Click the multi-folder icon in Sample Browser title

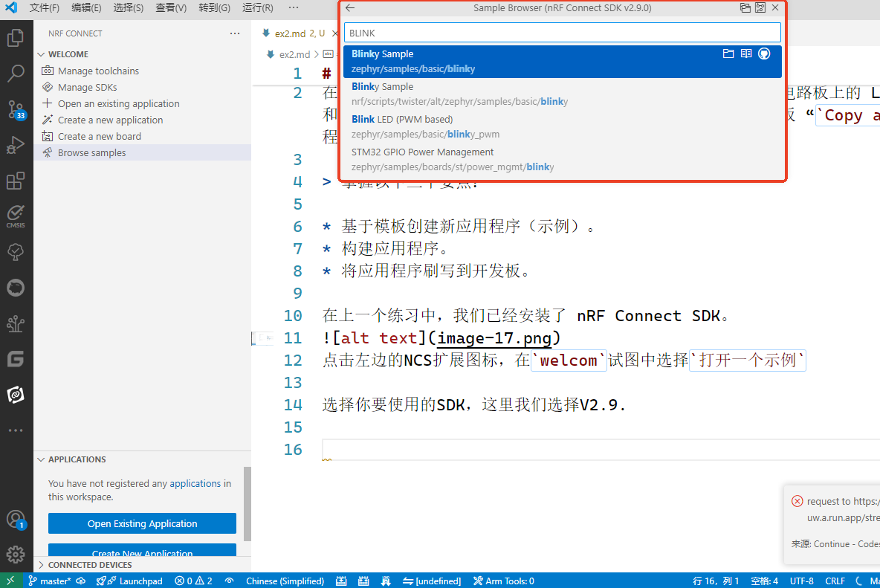(x=745, y=8)
